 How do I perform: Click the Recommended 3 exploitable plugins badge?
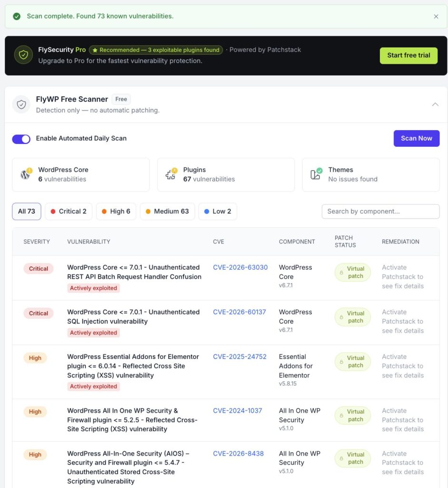tap(156, 50)
